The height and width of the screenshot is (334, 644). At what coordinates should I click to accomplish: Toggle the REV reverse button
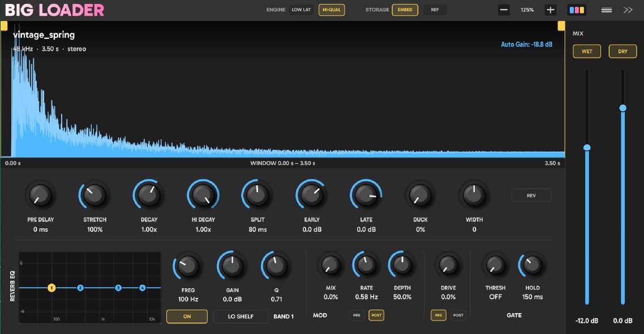[531, 196]
